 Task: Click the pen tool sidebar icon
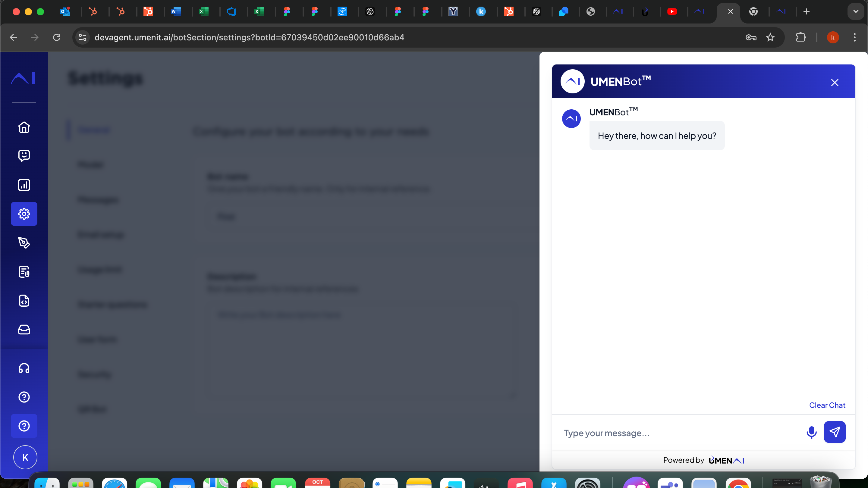24,242
